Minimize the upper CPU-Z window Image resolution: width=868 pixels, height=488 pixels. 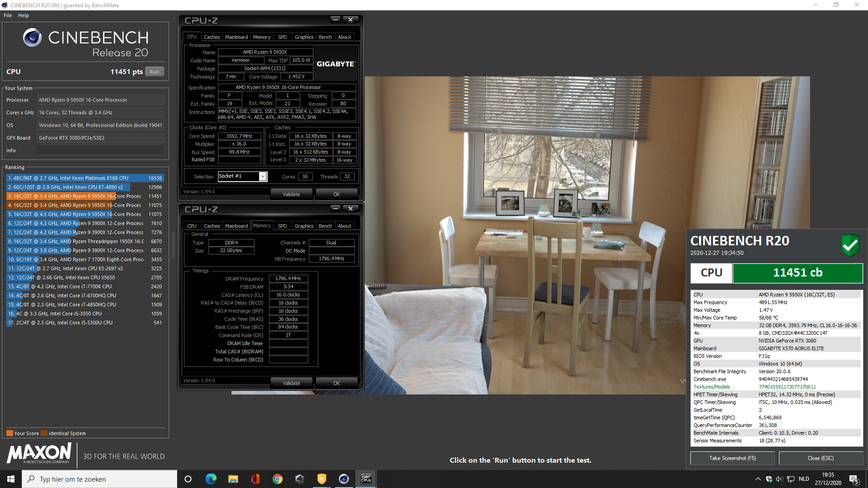[335, 19]
